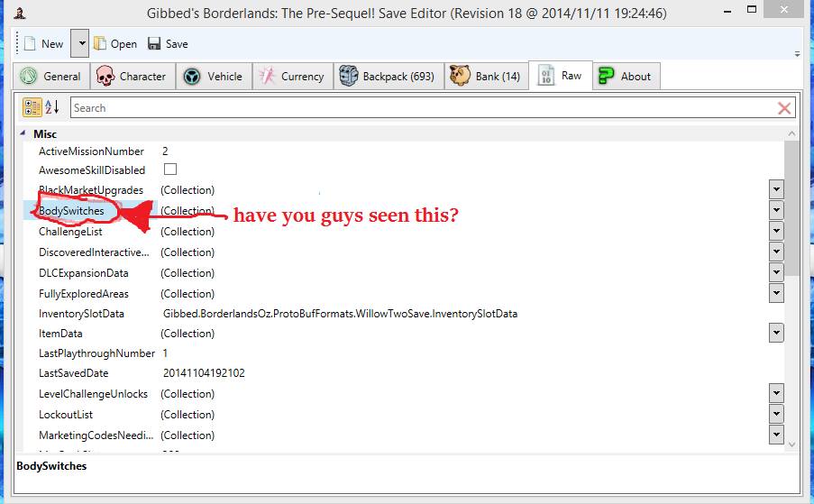Image resolution: width=814 pixels, height=504 pixels.
Task: Expand the ChallengeList collection dropdown
Action: coord(776,231)
